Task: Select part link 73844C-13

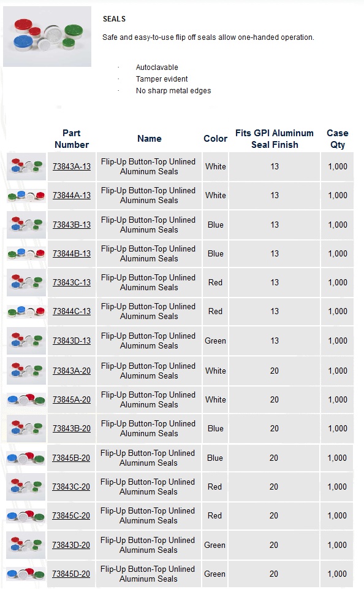Action: pyautogui.click(x=72, y=312)
